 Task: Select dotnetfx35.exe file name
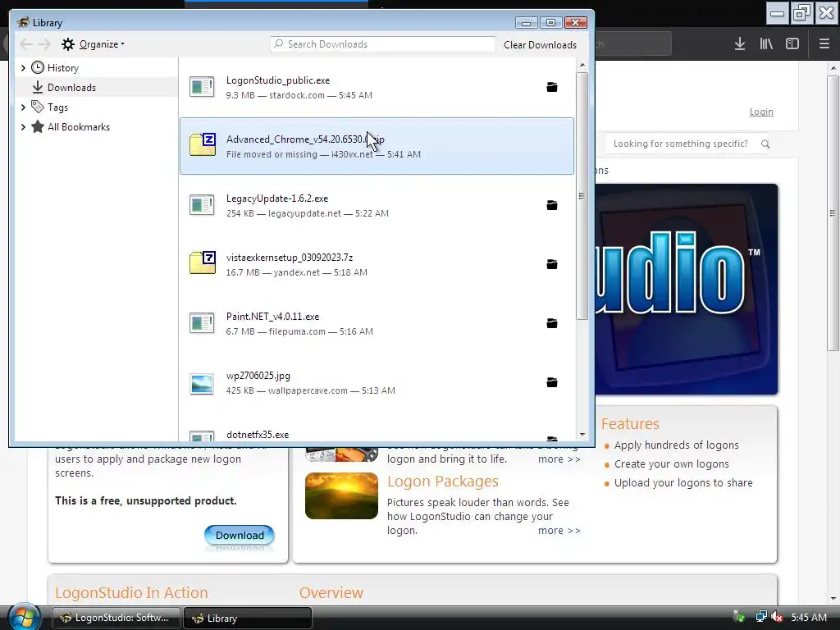[257, 435]
